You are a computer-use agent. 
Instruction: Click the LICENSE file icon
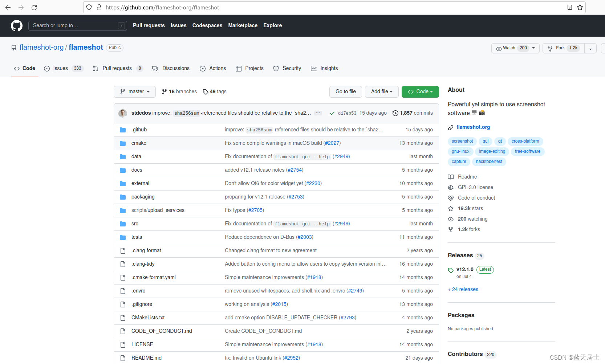coord(123,345)
